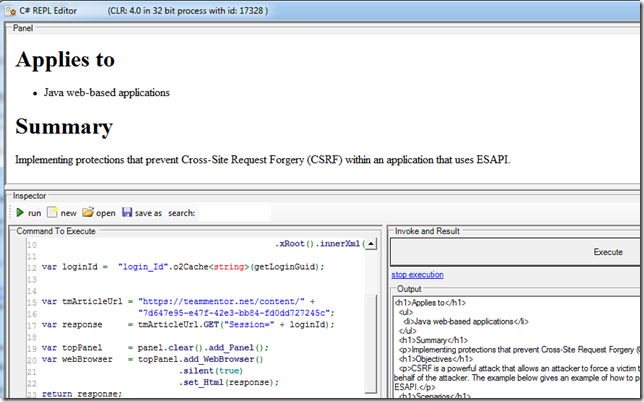This screenshot has width=644, height=402.
Task: Click the green run icon
Action: click(x=18, y=212)
